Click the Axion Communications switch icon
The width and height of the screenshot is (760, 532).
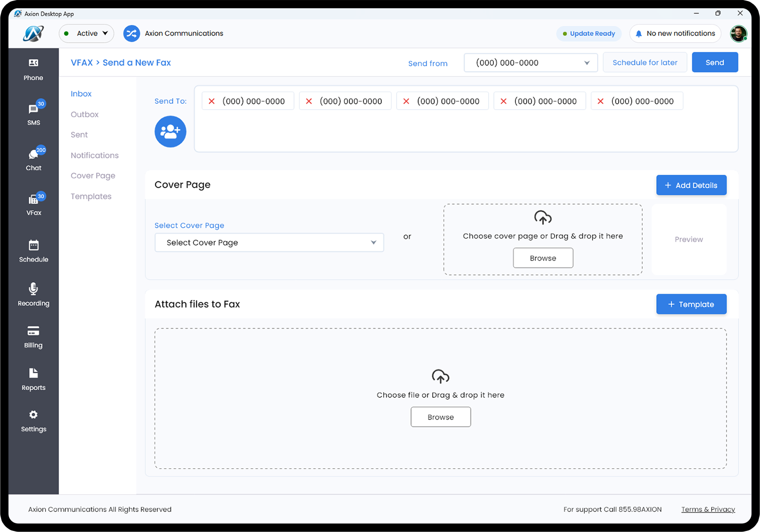[132, 33]
